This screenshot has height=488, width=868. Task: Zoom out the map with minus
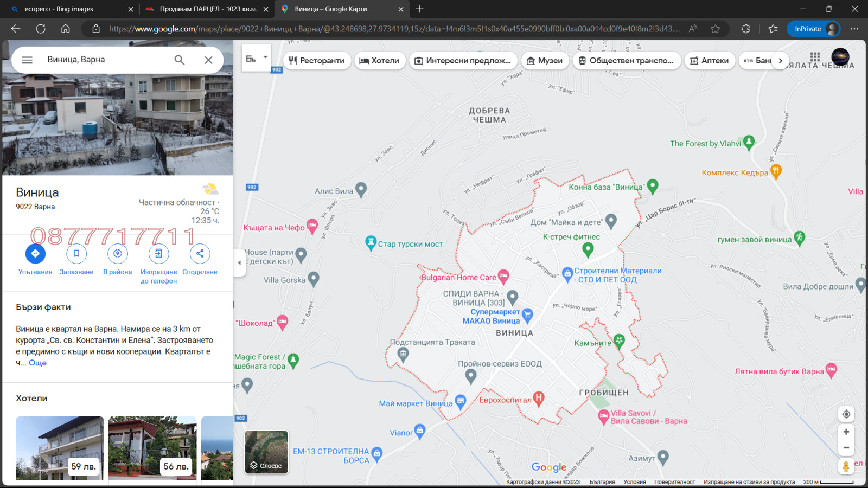[x=846, y=448]
